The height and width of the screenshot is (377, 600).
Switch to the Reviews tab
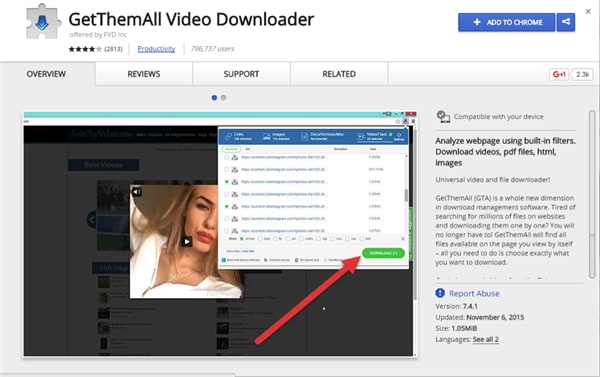[x=144, y=74]
